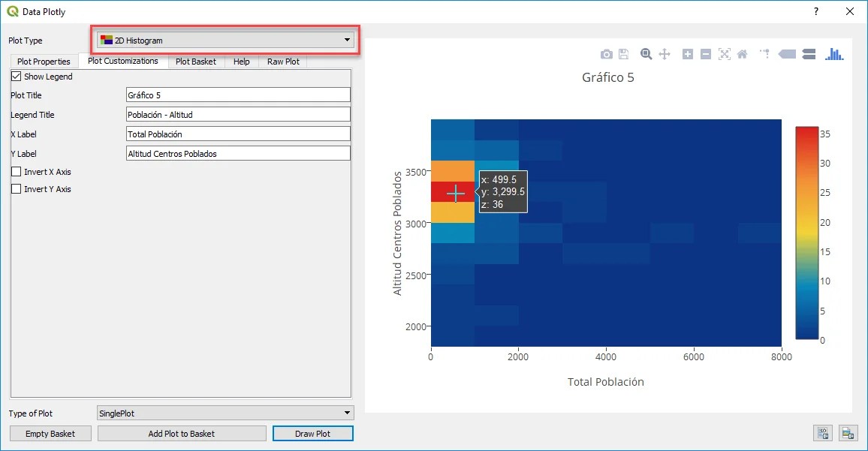The image size is (868, 451).
Task: Click the Draw Plot button
Action: (x=313, y=433)
